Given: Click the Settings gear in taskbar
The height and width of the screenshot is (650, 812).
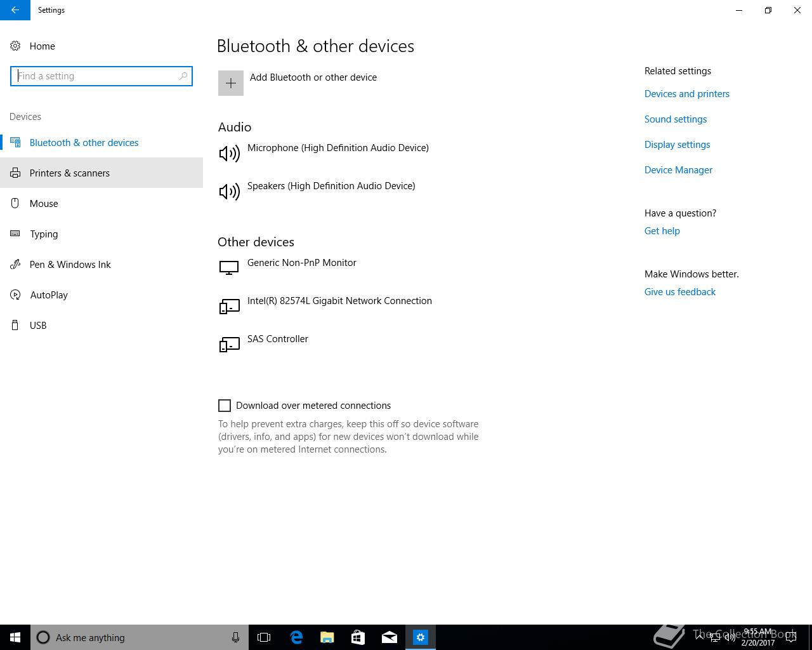Looking at the screenshot, I should tap(420, 637).
